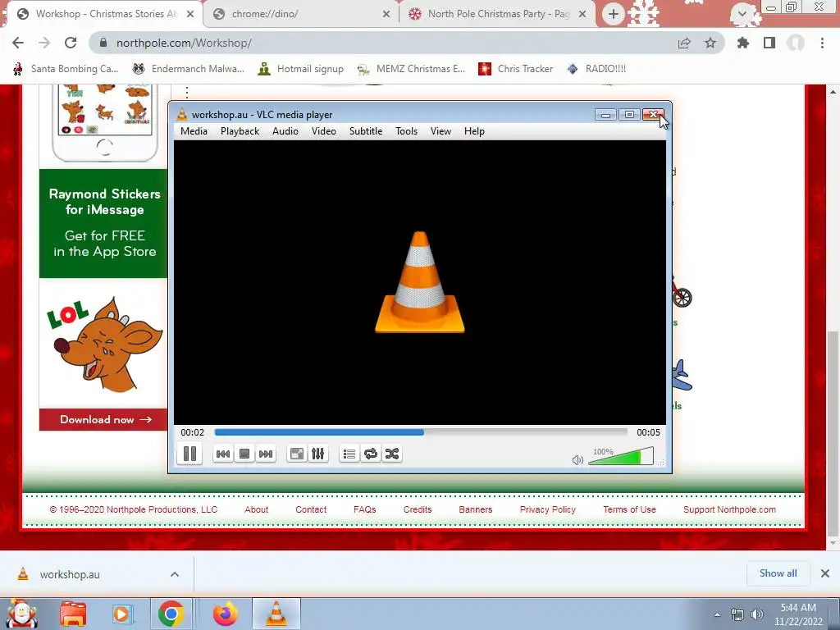
Task: Share this page icon in Chrome
Action: (684, 43)
